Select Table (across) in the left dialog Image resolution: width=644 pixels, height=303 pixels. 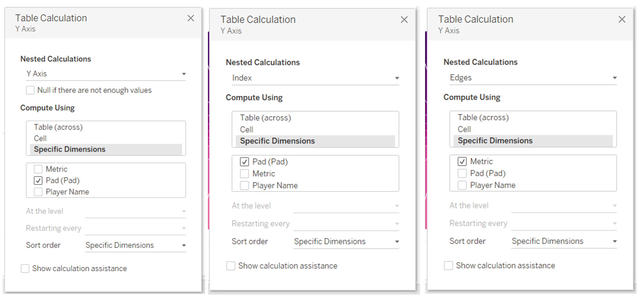pos(58,127)
